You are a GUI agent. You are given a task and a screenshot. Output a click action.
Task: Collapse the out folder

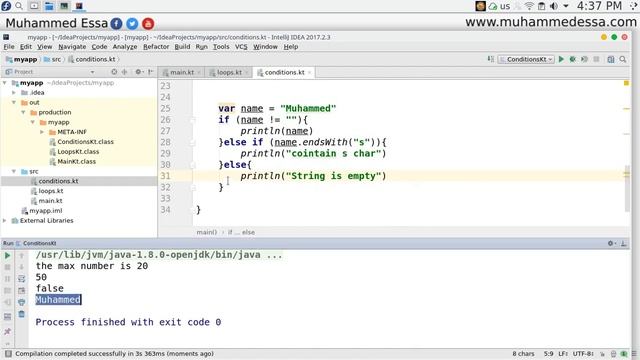[x=14, y=102]
